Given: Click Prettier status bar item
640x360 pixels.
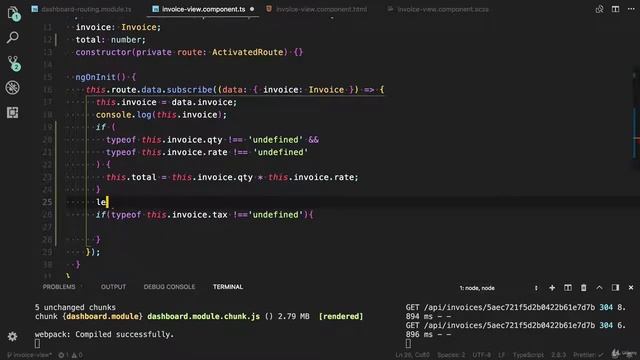Looking at the screenshot, I should [588, 355].
